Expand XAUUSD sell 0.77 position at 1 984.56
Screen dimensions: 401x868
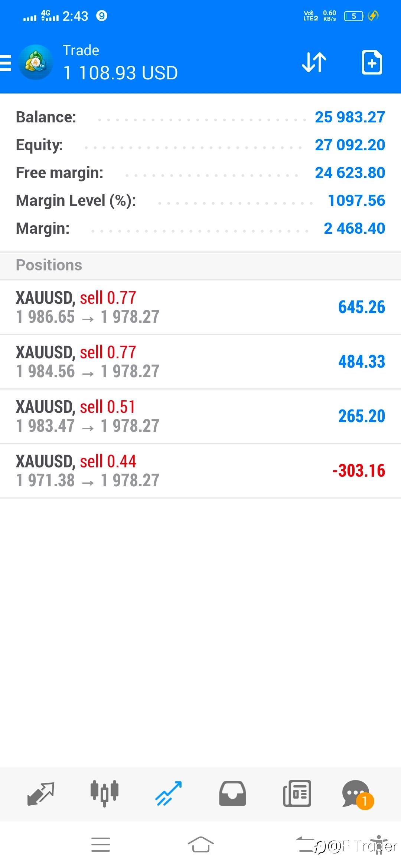coord(200,362)
